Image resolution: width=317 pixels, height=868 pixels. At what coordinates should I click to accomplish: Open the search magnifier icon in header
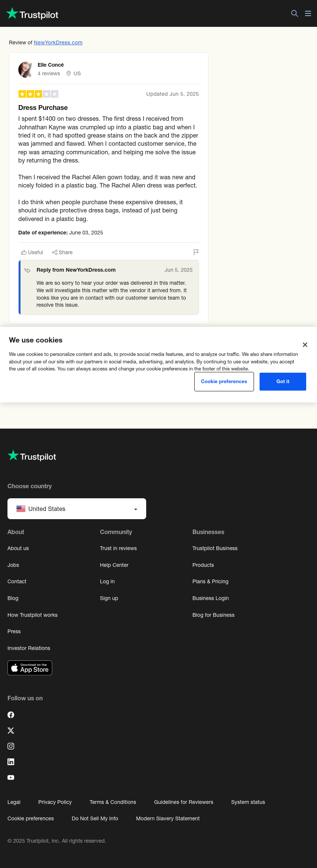(x=295, y=13)
